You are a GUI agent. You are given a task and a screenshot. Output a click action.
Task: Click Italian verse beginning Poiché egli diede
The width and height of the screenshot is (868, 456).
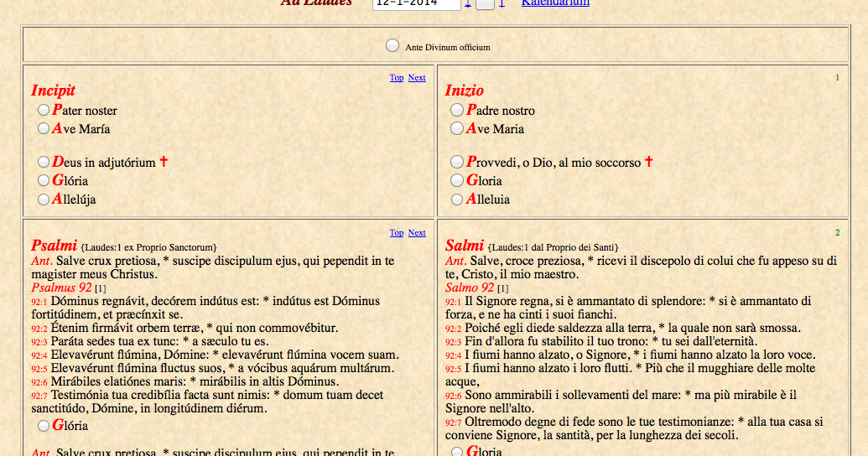(x=623, y=328)
